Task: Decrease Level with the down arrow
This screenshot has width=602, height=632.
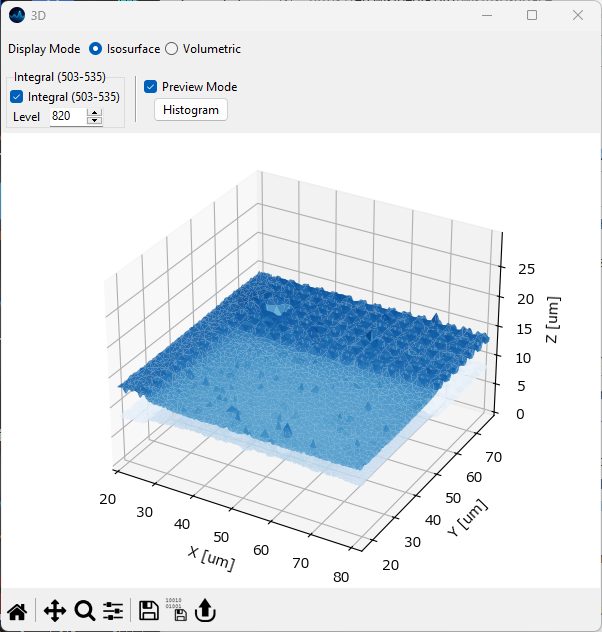Action: (x=94, y=121)
